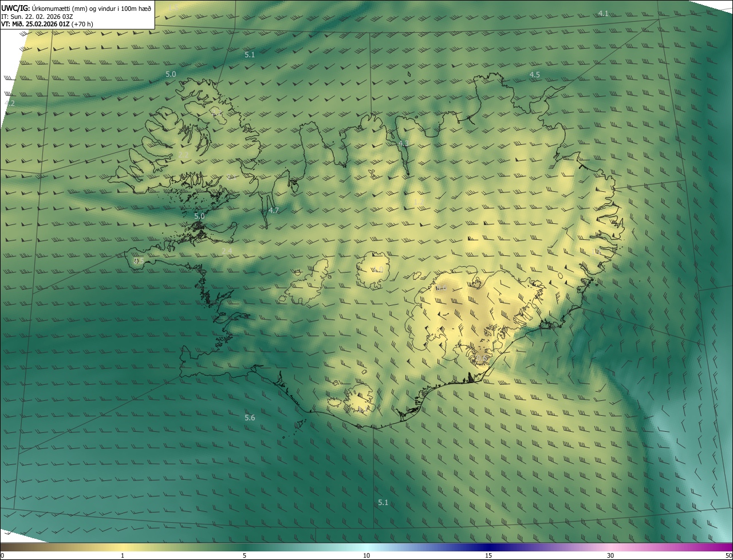733x560 pixels.
Task: Click the color scale tick label "30"
Action: point(610,556)
